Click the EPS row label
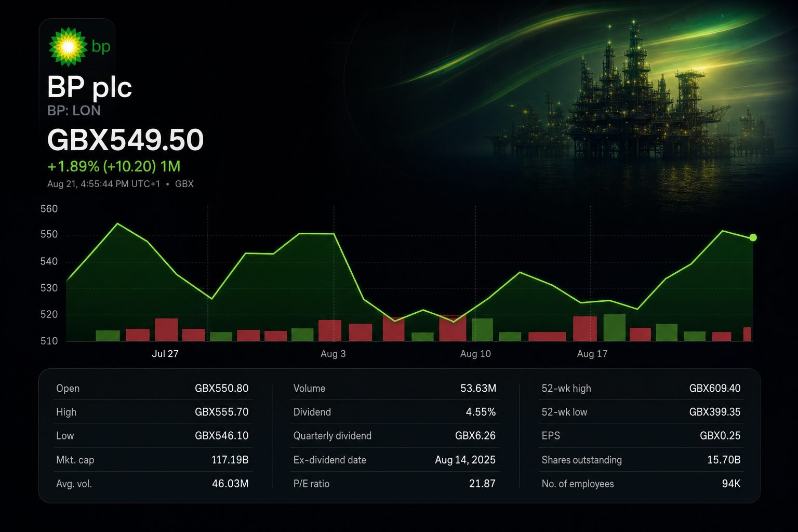The image size is (798, 532). click(x=551, y=436)
